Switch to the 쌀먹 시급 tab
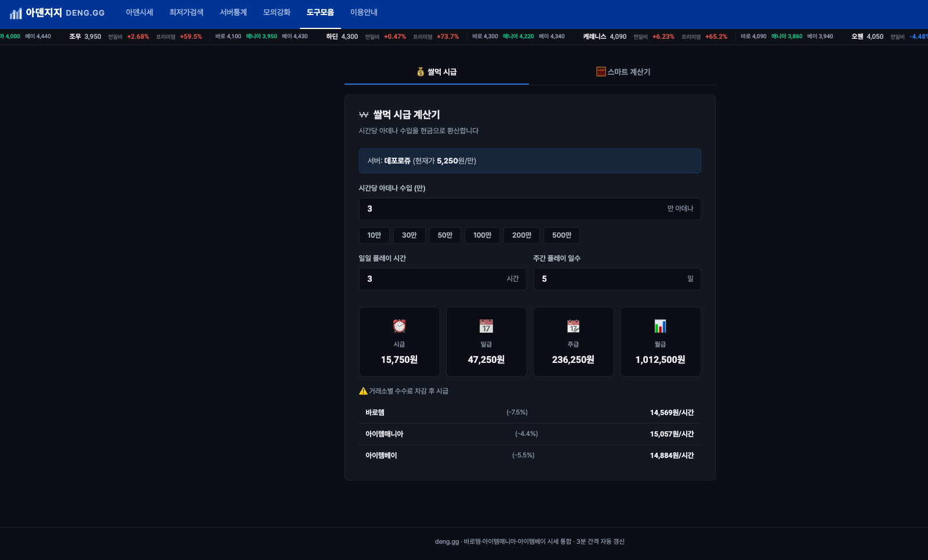Screen dimensions: 928x560 pyautogui.click(x=437, y=72)
